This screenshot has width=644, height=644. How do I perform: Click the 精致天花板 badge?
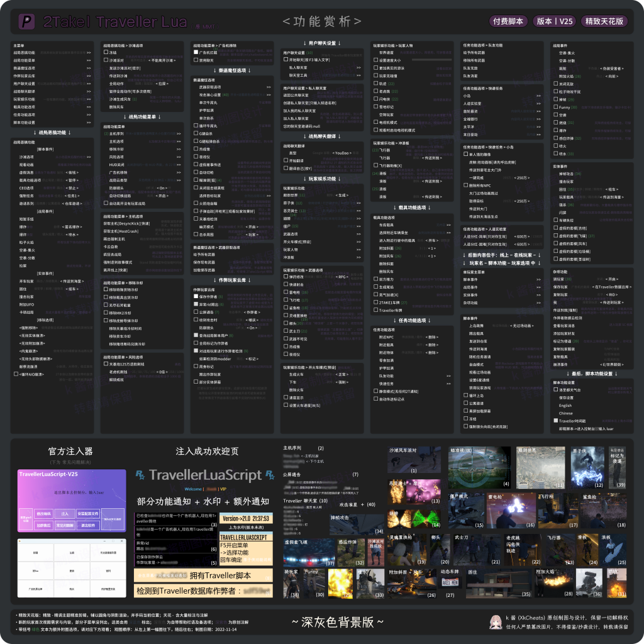tap(604, 21)
